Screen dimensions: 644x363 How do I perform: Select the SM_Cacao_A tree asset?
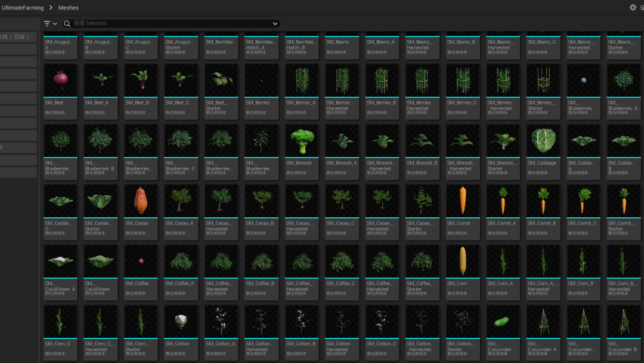[x=181, y=212]
